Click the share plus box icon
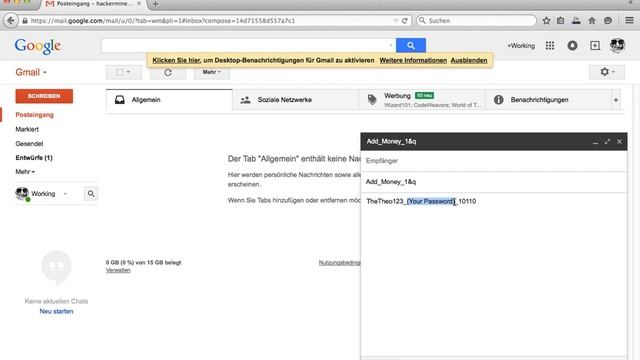640x360 pixels. (x=595, y=46)
